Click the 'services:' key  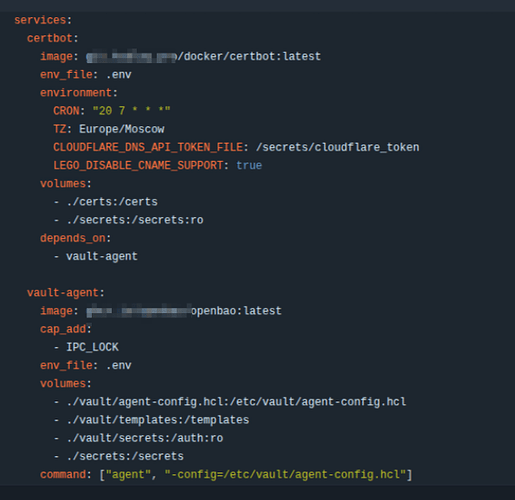click(x=43, y=20)
